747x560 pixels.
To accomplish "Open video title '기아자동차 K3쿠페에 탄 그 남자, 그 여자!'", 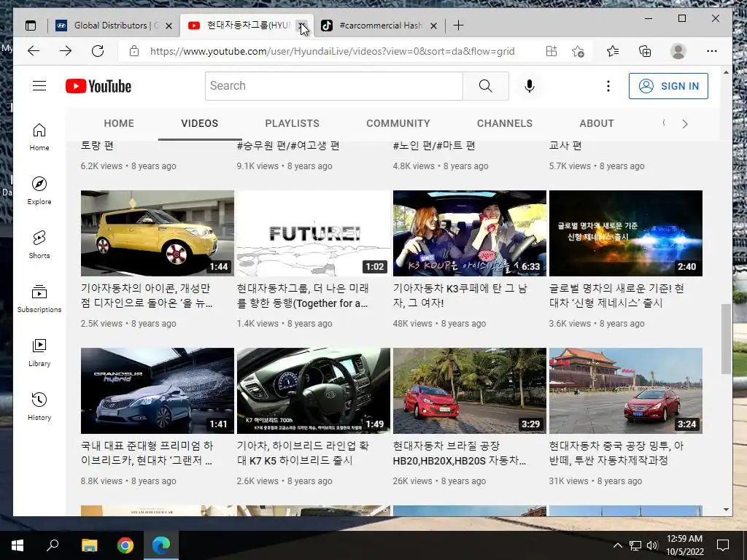I will click(x=460, y=296).
